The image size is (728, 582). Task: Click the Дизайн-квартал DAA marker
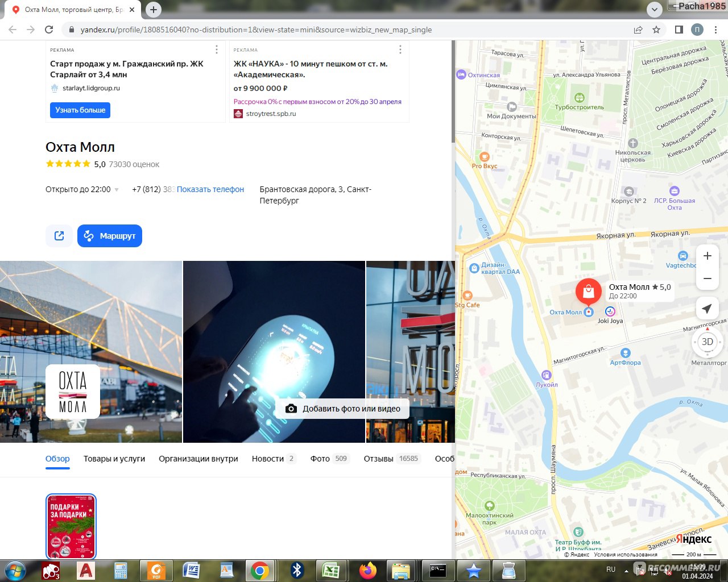474,268
